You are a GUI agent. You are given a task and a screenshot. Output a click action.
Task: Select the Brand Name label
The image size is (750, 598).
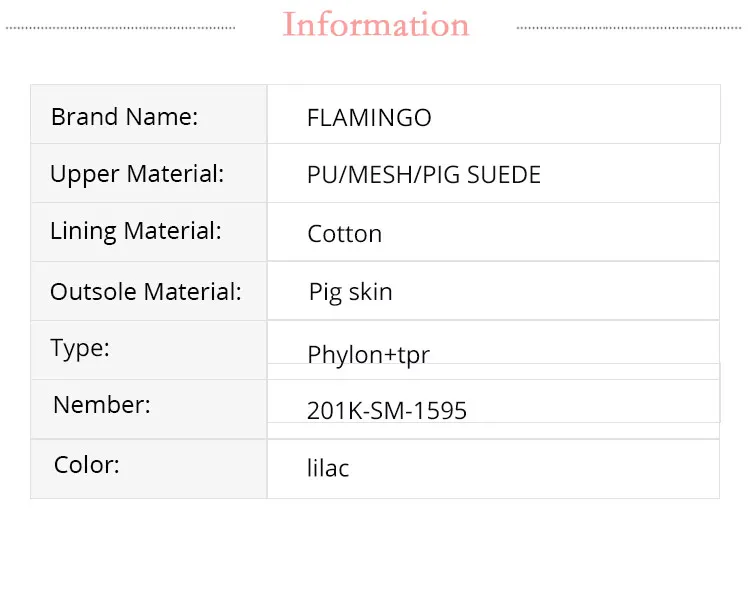(x=124, y=117)
